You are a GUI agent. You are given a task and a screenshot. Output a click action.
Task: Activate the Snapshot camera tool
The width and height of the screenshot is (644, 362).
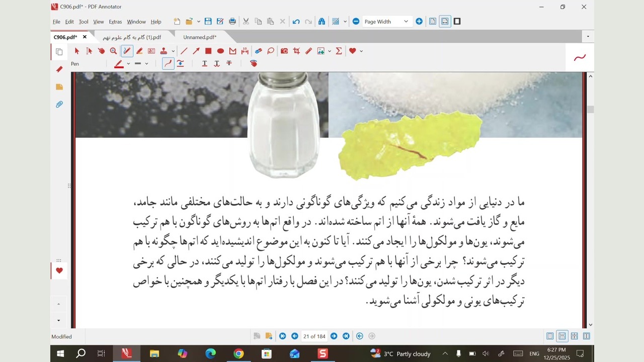[x=284, y=51]
